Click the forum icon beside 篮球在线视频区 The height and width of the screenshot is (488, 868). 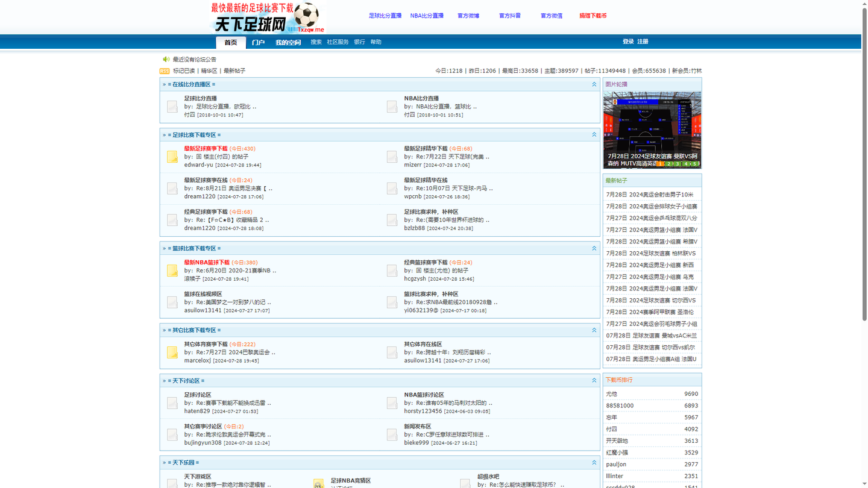coord(172,302)
